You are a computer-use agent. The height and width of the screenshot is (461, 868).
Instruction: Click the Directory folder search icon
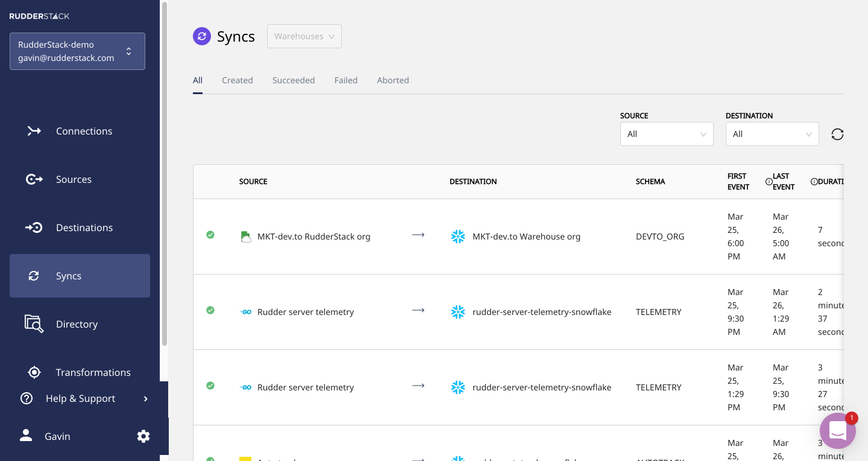tap(34, 324)
